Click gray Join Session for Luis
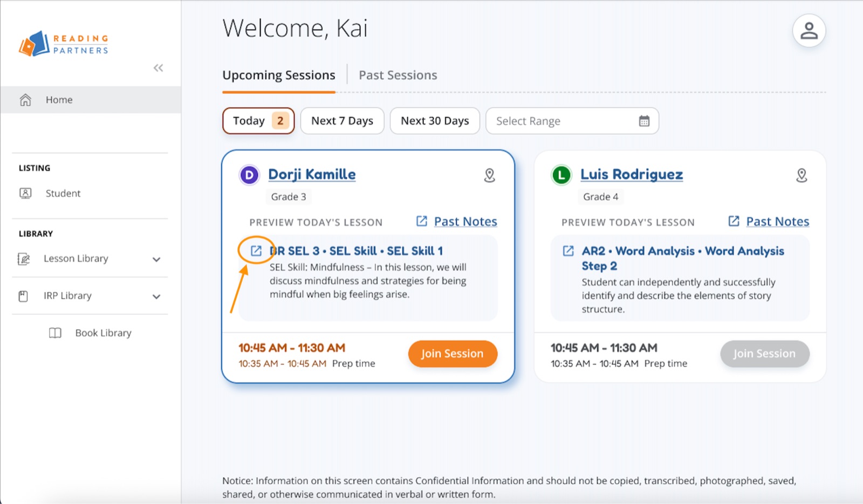Image resolution: width=863 pixels, height=504 pixels. pos(764,354)
